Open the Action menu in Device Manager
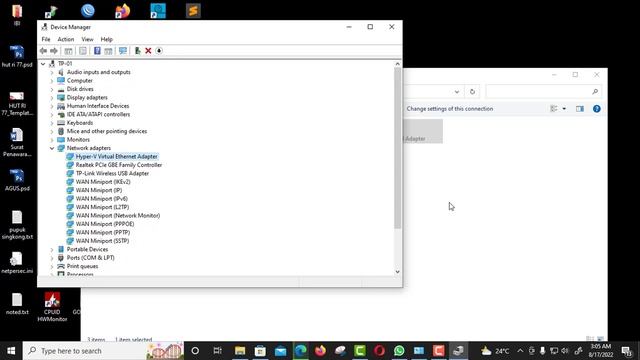The image size is (640, 360). coord(66,39)
